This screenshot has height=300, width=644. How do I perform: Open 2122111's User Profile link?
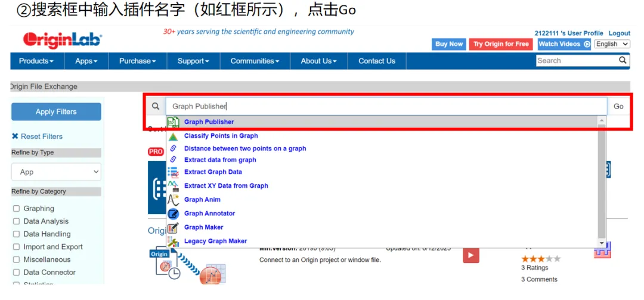point(569,33)
